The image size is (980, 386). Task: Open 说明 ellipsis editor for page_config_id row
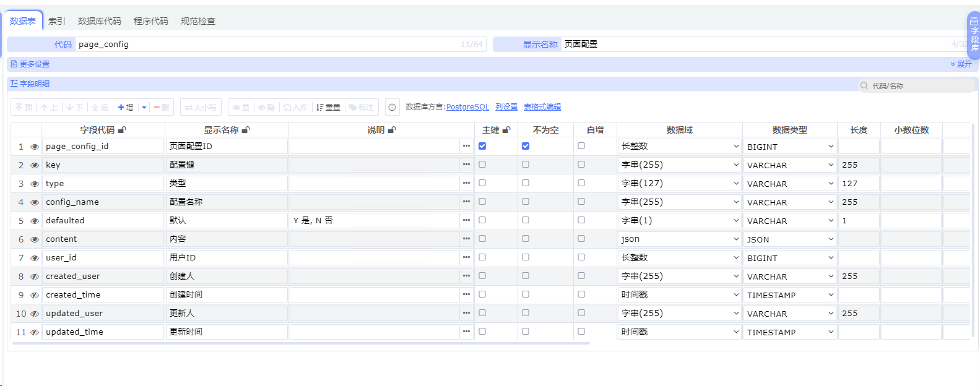click(x=466, y=146)
